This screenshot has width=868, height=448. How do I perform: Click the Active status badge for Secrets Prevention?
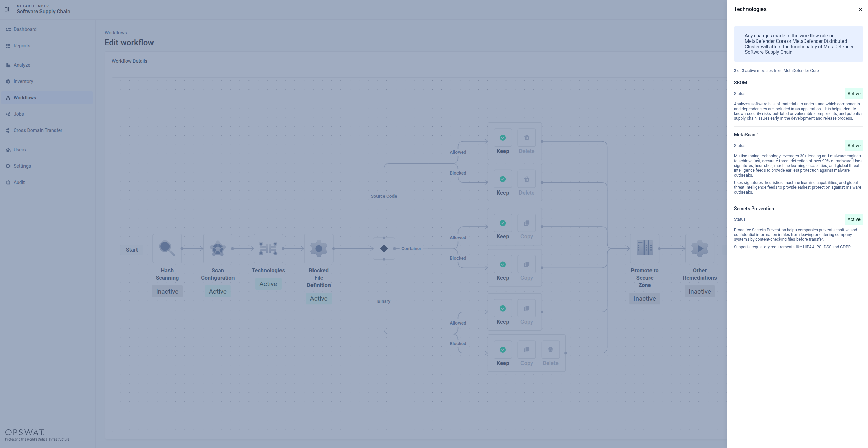(x=854, y=219)
